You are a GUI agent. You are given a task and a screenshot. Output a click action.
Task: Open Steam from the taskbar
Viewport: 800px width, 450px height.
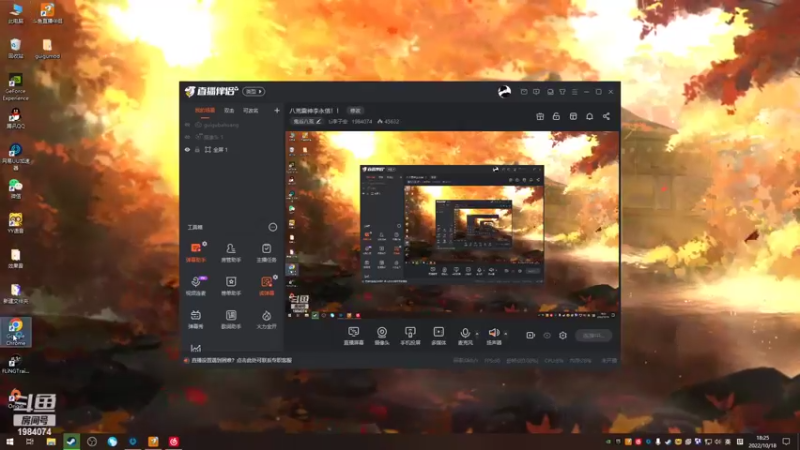pos(71,441)
